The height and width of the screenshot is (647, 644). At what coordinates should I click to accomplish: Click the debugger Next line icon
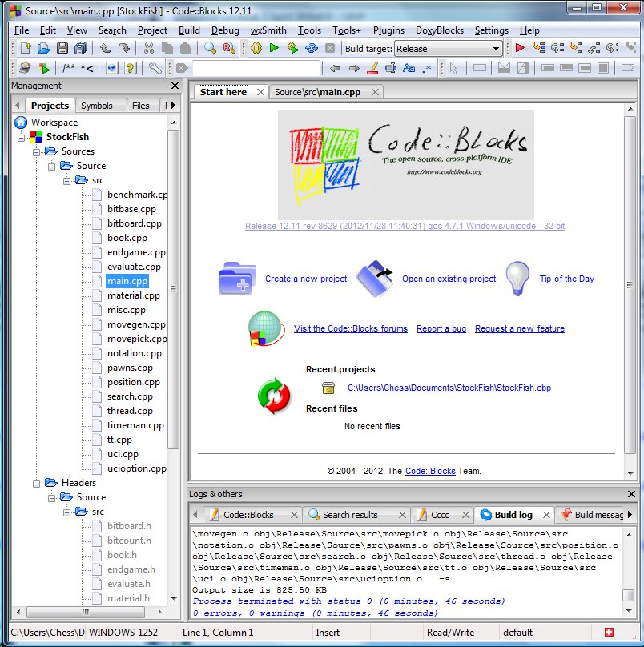[557, 48]
